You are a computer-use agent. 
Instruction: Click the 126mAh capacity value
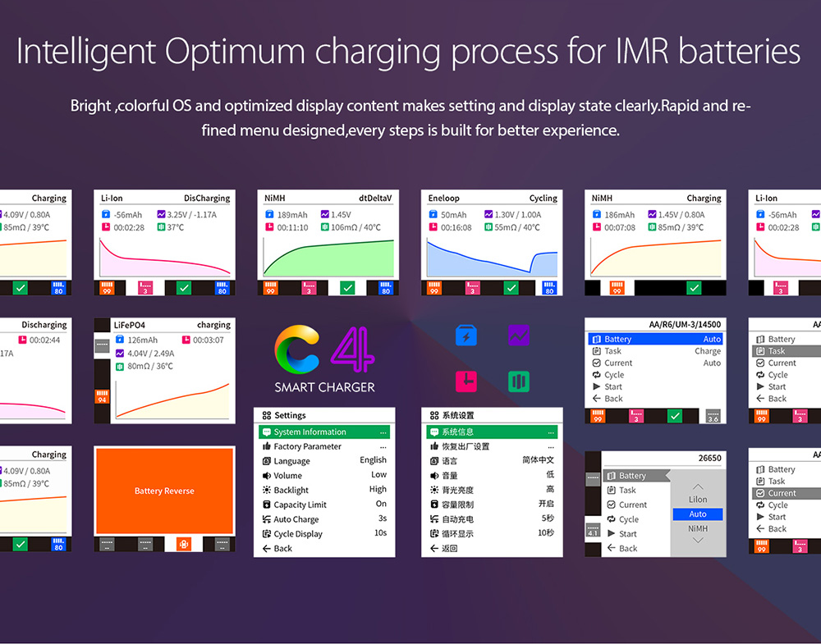(142, 340)
